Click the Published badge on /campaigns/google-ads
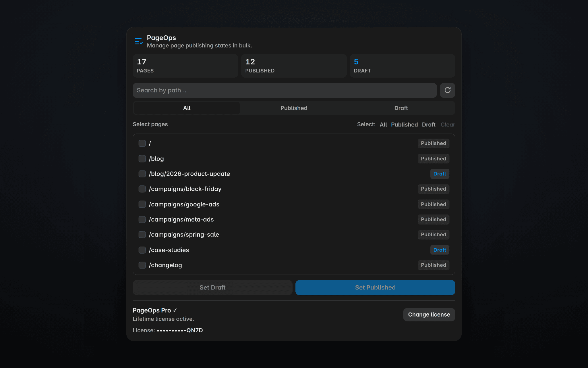 click(x=433, y=204)
